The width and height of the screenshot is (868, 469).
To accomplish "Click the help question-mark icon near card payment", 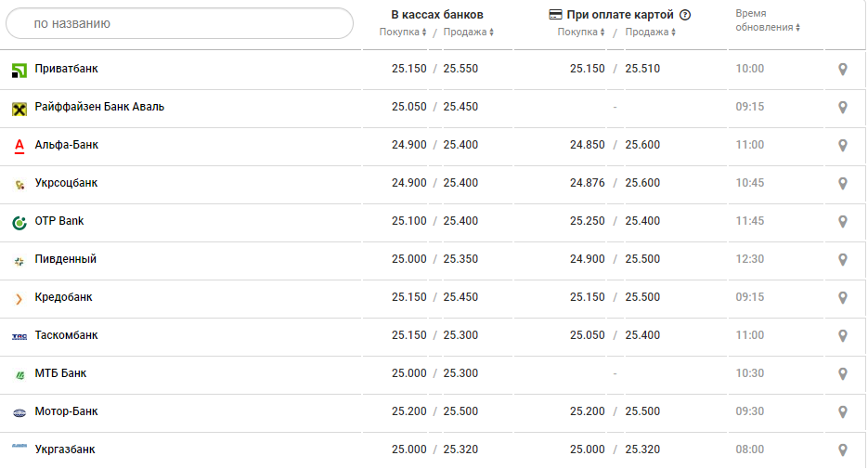I will coord(685,15).
